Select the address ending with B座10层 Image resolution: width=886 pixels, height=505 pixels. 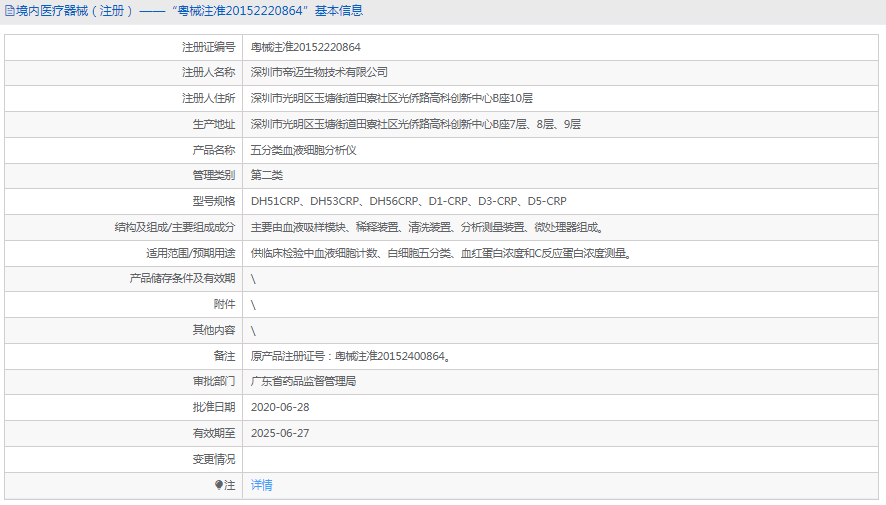392,98
